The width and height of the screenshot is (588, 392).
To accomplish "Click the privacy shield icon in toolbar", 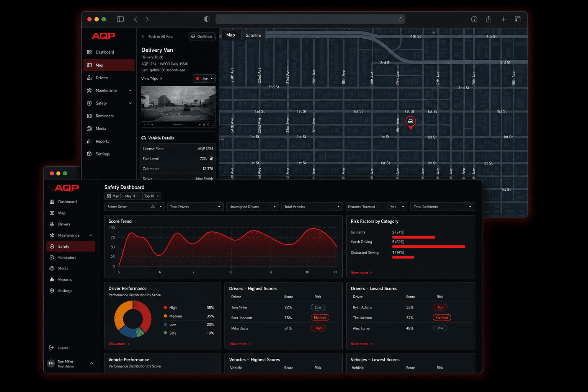I will [x=207, y=19].
